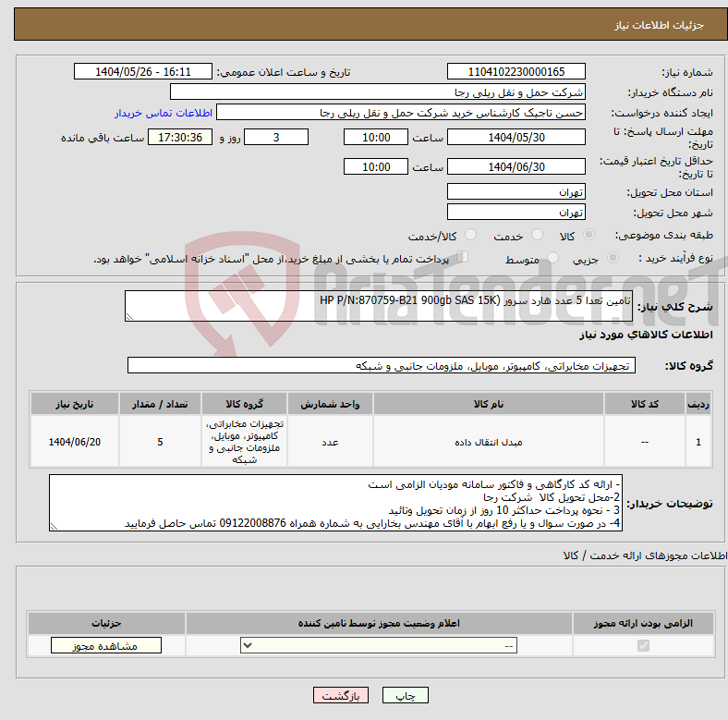Click the نام کالا column header
The width and height of the screenshot is (728, 720).
click(489, 404)
